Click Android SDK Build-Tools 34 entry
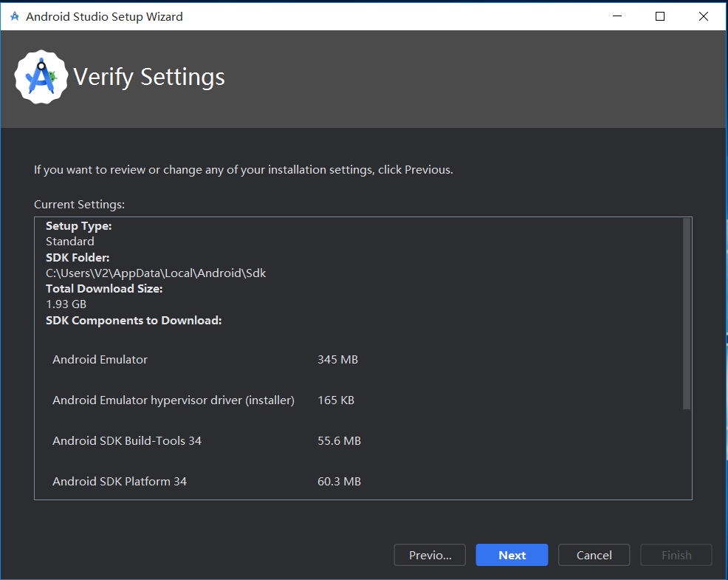 pos(127,441)
